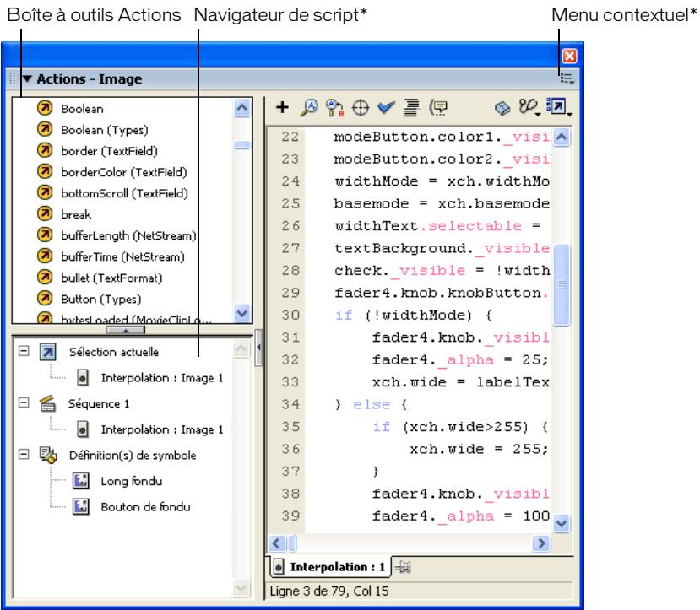Image resolution: width=700 pixels, height=610 pixels.
Task: Click the panel gripper next to Actions title
Action: [13, 79]
